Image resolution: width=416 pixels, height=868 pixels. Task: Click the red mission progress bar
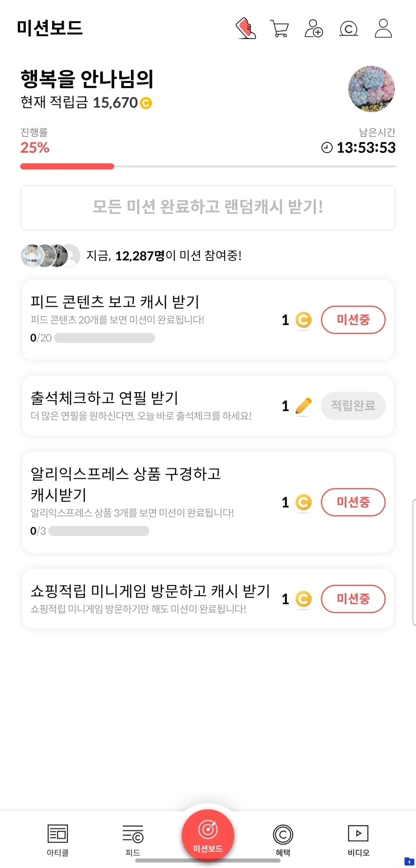pos(67,166)
